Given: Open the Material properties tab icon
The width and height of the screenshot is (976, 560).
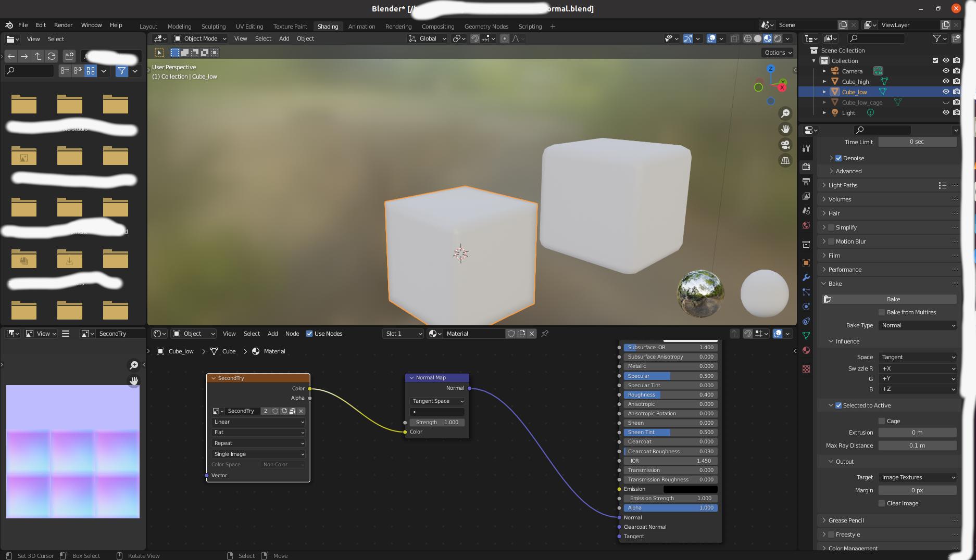Looking at the screenshot, I should point(806,350).
